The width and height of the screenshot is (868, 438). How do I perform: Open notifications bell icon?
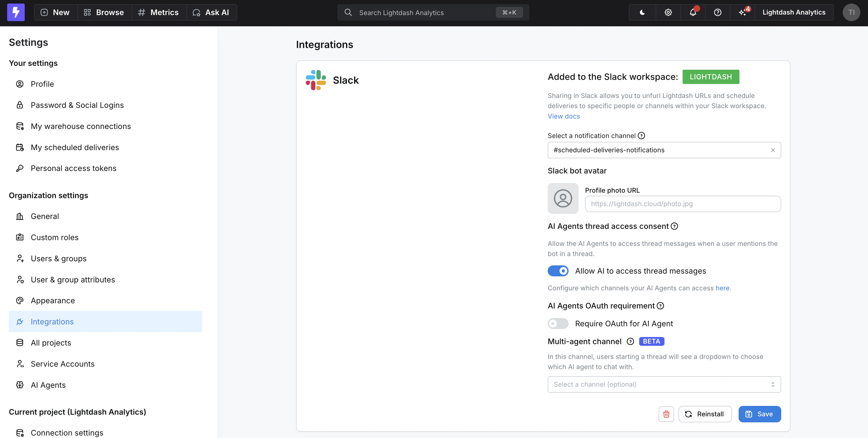[693, 12]
